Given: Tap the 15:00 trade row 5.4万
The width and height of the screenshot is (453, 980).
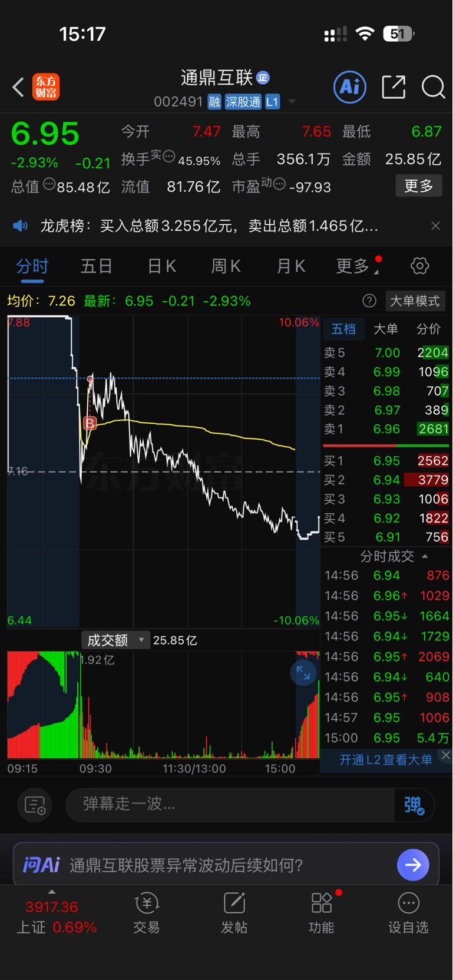Looking at the screenshot, I should [x=387, y=738].
